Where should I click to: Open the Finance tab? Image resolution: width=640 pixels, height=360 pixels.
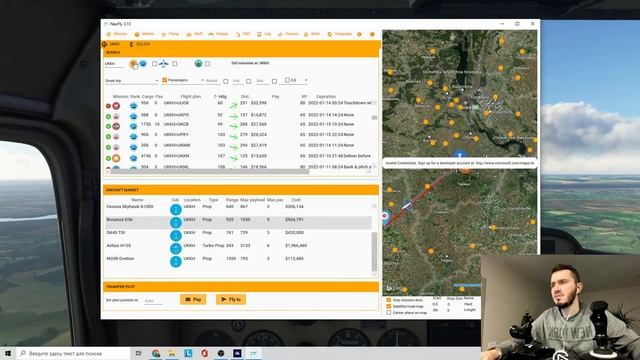(x=288, y=34)
